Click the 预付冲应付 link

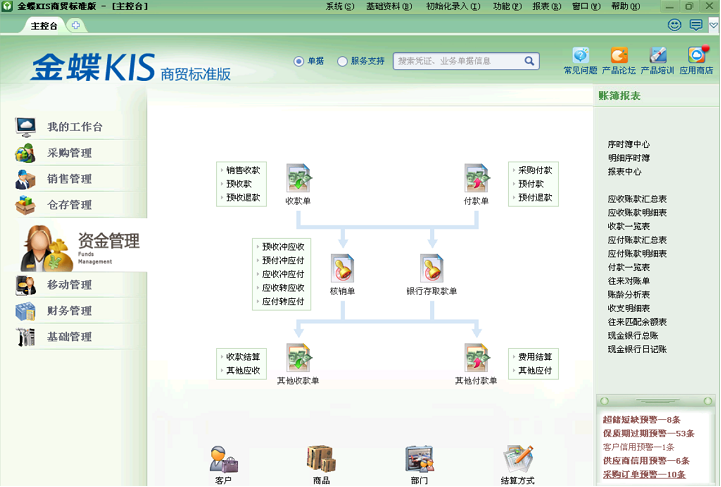(283, 261)
